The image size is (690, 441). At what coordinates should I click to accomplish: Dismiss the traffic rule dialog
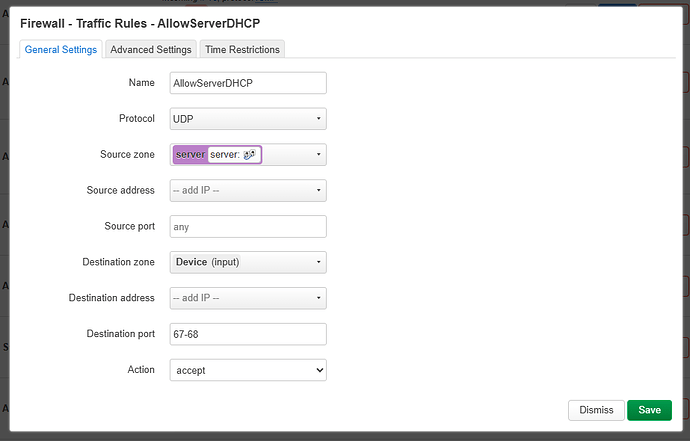596,410
